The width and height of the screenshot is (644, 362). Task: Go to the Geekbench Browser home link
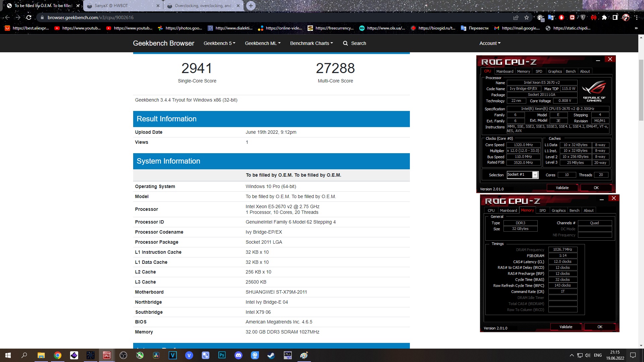coord(164,43)
